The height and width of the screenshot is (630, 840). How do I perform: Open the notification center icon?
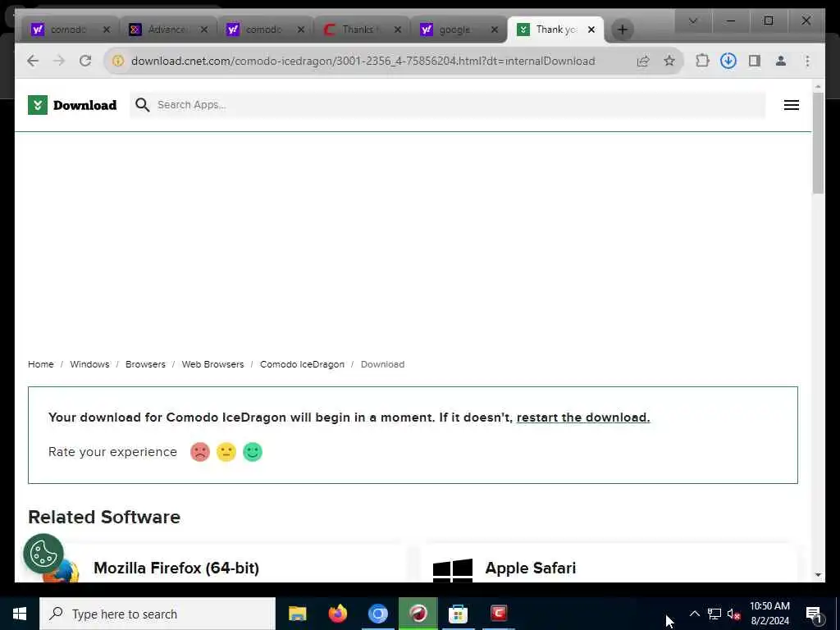pyautogui.click(x=814, y=614)
